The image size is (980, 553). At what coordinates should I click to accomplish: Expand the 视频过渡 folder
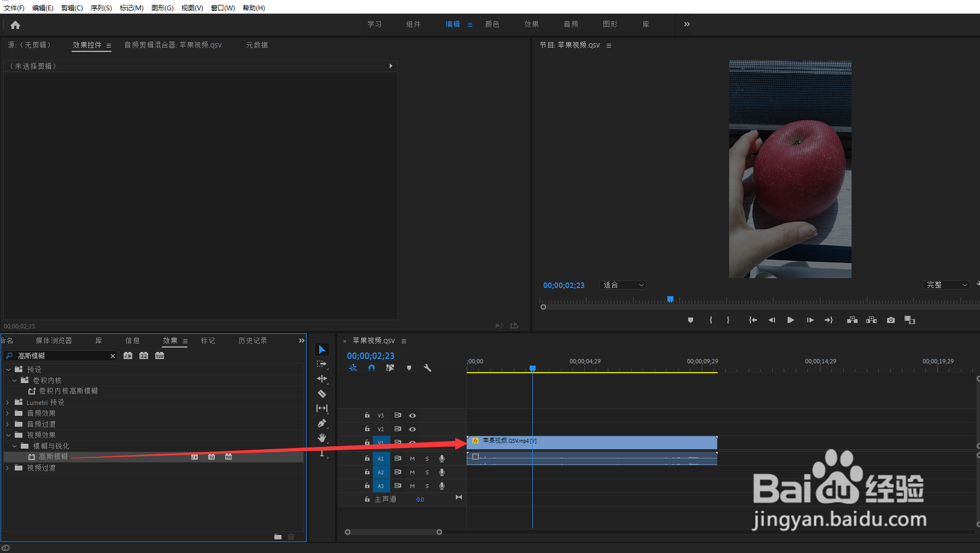point(8,468)
